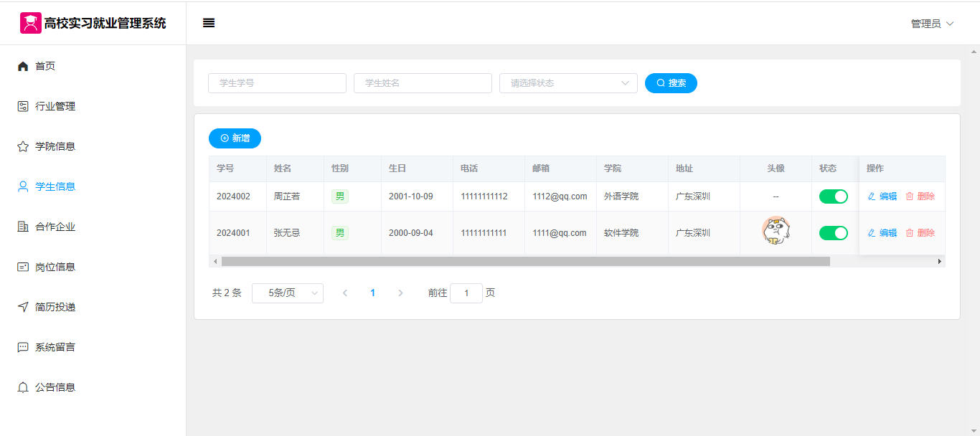
Task: Expand the 5条/页 page size selector
Action: tap(287, 293)
